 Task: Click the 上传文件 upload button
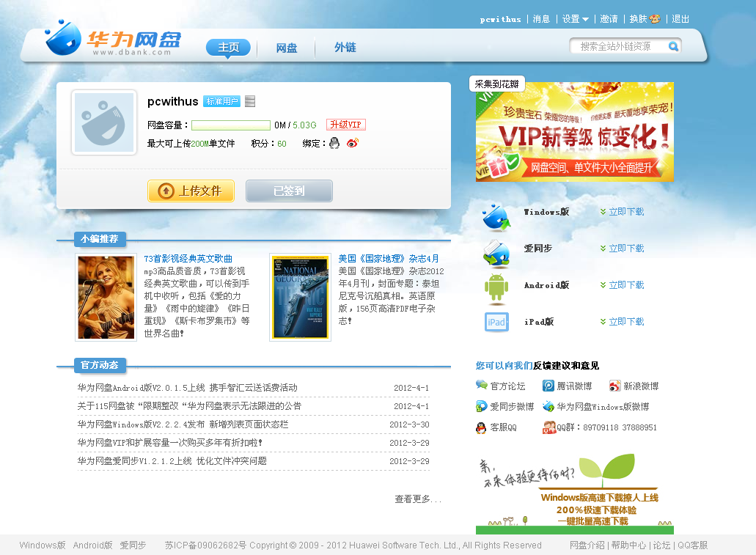click(x=191, y=191)
